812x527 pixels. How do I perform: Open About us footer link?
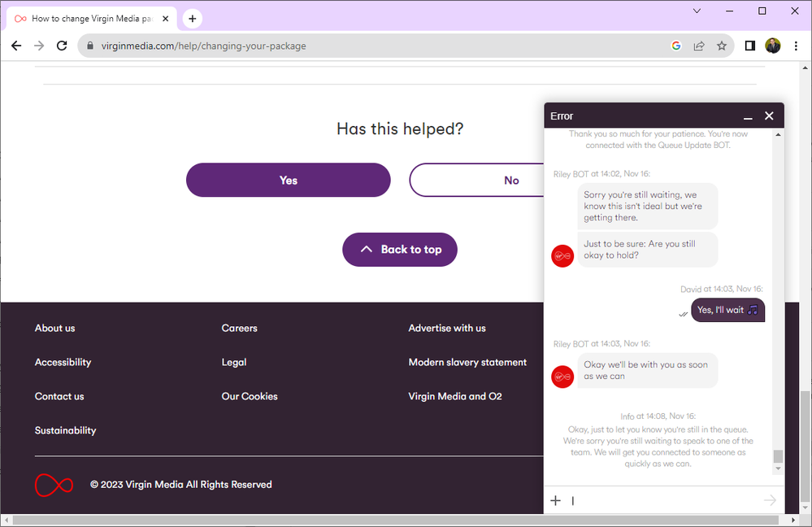pyautogui.click(x=54, y=328)
